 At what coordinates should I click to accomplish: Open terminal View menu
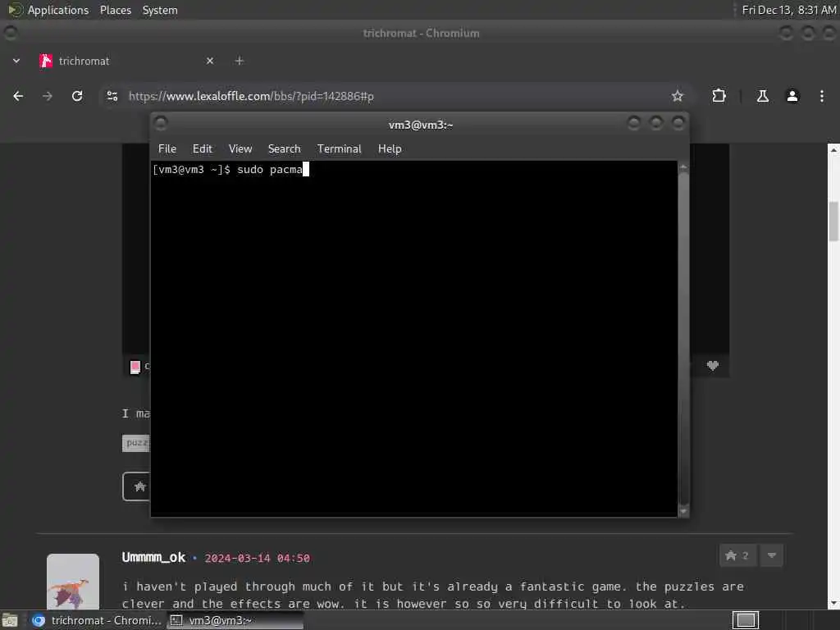[x=240, y=149]
